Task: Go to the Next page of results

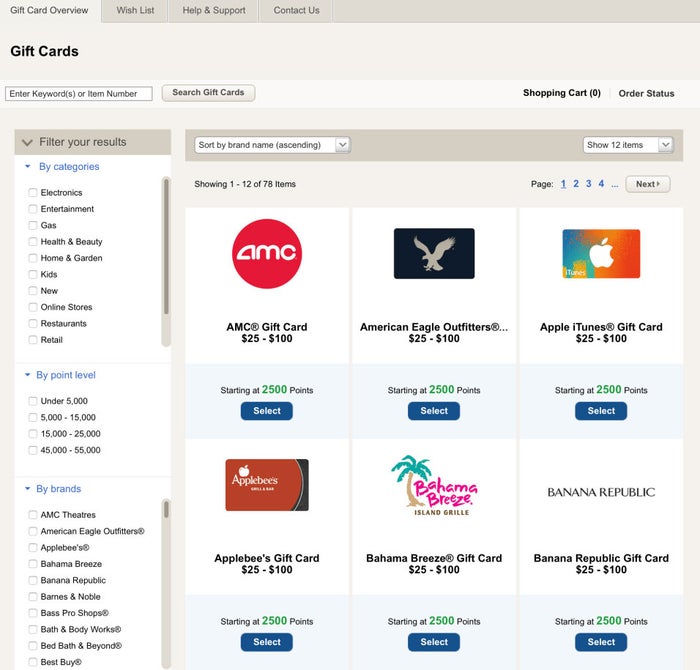Action: point(648,184)
